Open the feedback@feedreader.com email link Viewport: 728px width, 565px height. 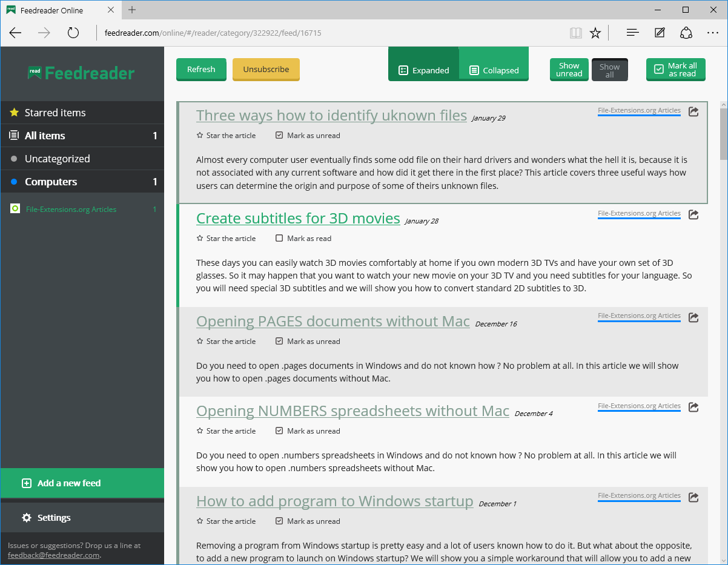(x=53, y=555)
